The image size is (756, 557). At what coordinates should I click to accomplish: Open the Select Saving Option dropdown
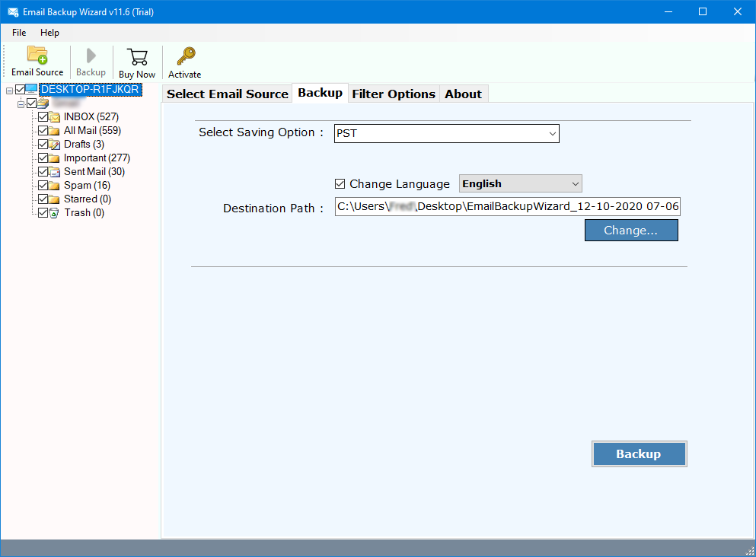[446, 133]
